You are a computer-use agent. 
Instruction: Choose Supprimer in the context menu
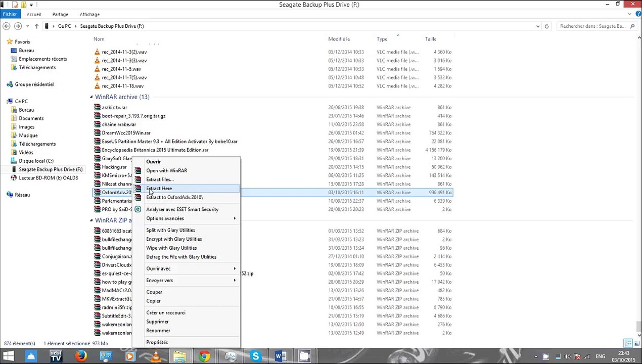coord(187,322)
